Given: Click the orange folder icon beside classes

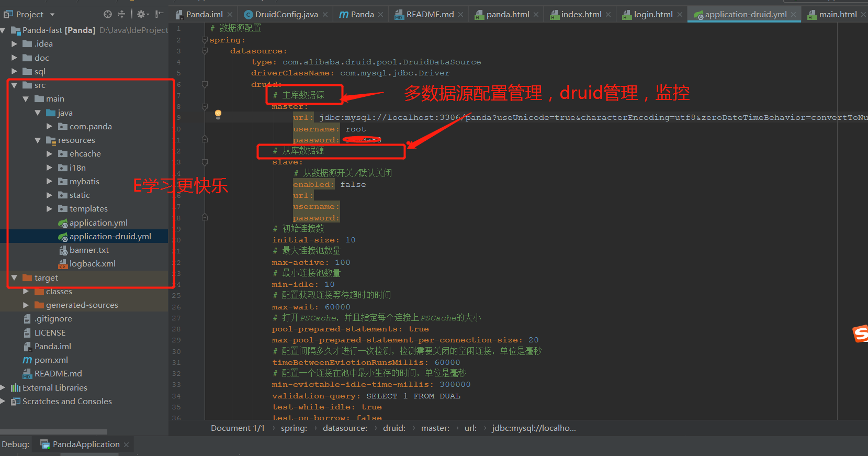Looking at the screenshot, I should [x=39, y=292].
